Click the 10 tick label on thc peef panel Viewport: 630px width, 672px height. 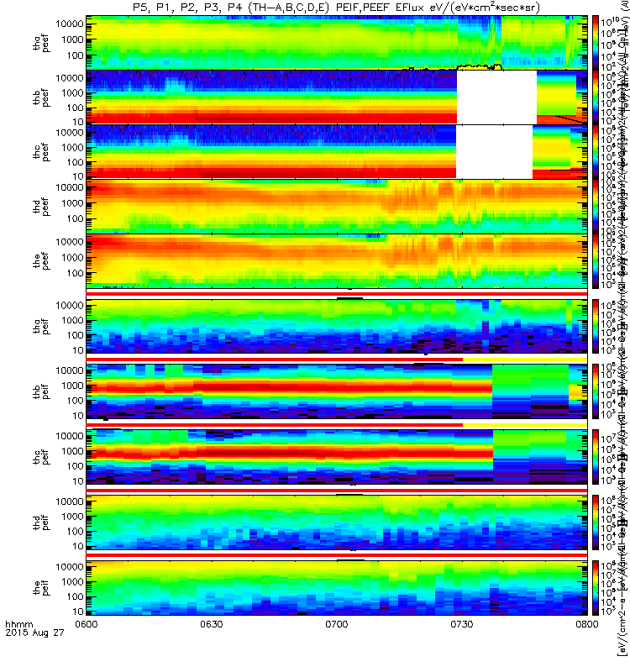pyautogui.click(x=78, y=176)
